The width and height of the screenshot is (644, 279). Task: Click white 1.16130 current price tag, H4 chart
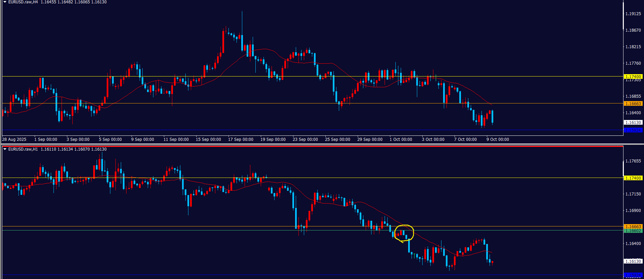point(633,123)
